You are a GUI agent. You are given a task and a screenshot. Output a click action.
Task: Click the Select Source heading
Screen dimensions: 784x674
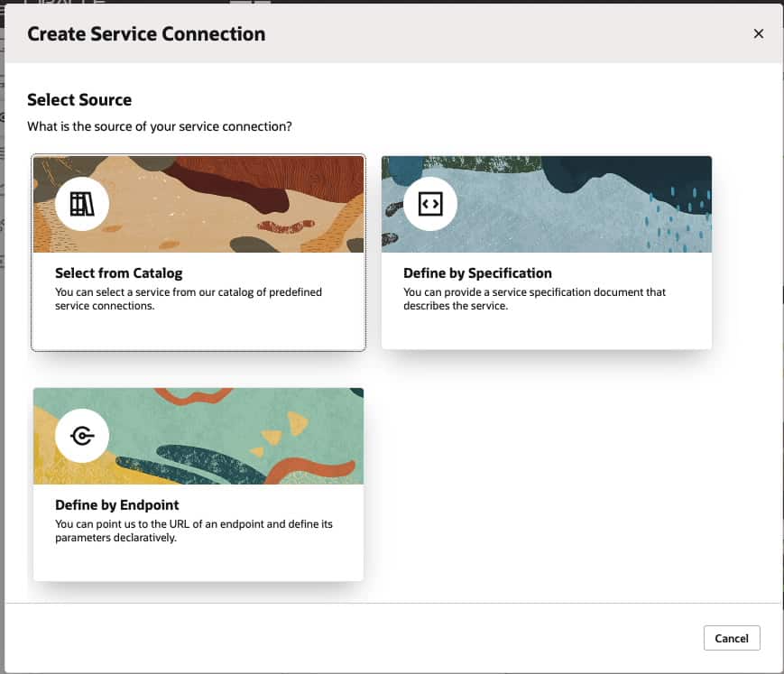pyautogui.click(x=79, y=99)
